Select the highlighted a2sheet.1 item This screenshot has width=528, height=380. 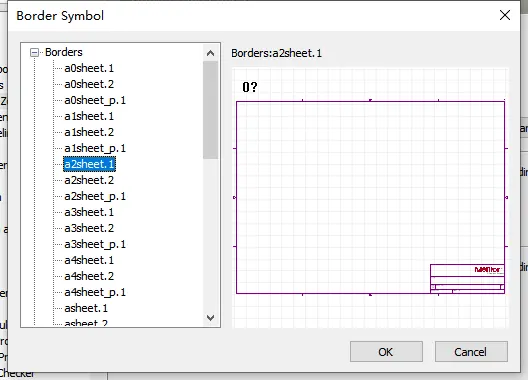tap(89, 164)
